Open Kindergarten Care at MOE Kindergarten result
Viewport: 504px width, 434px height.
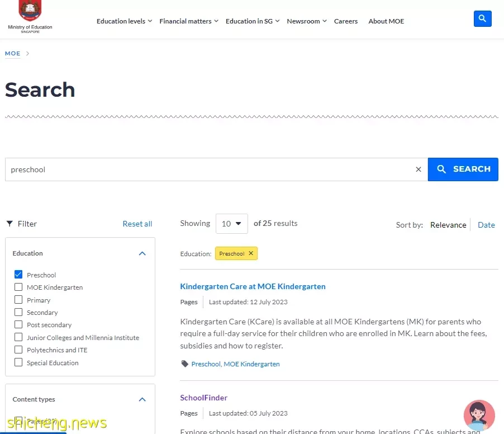click(x=253, y=286)
